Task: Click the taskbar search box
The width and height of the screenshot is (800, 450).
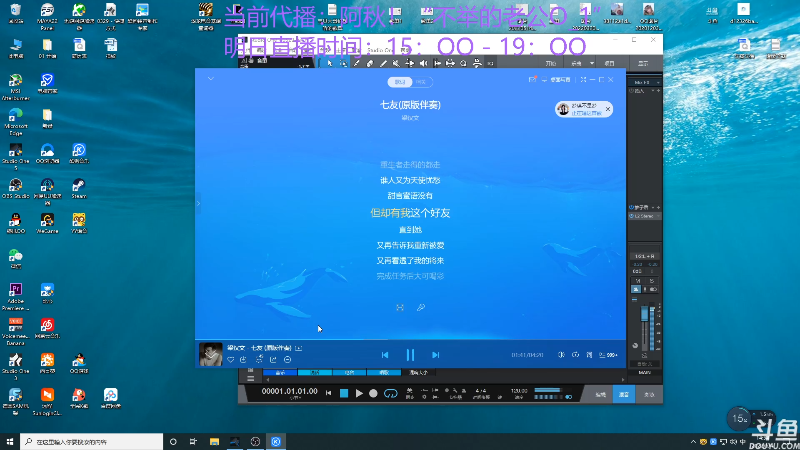Action: (92, 441)
